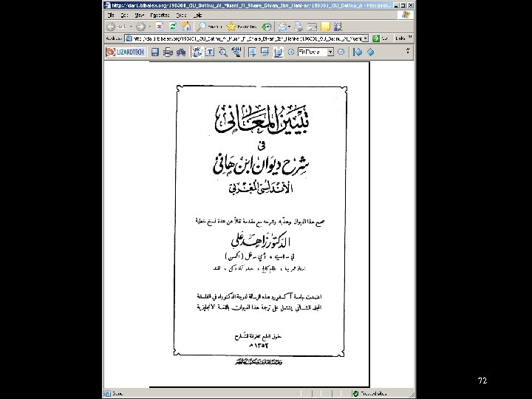Go to previous page blue arrow
Image resolution: width=532 pixels, height=399 pixels.
pos(358,52)
